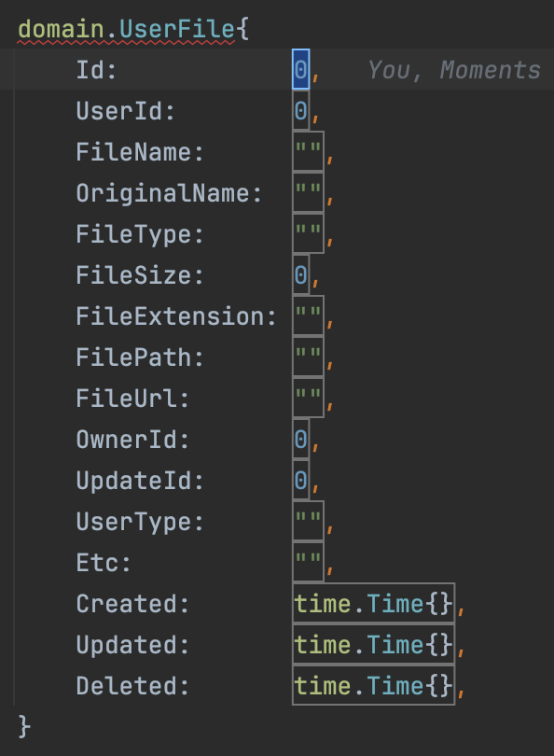Image resolution: width=554 pixels, height=756 pixels.
Task: Select the FileUrl empty string placeholder
Action: tap(309, 398)
